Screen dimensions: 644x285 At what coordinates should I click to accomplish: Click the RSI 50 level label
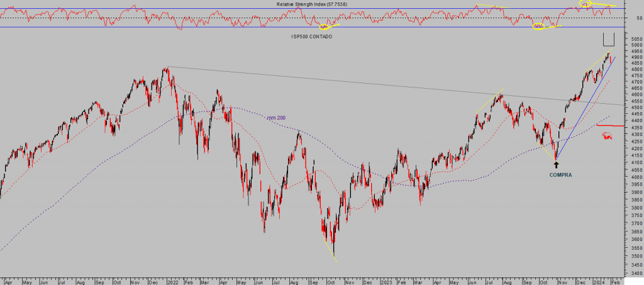coord(638,18)
